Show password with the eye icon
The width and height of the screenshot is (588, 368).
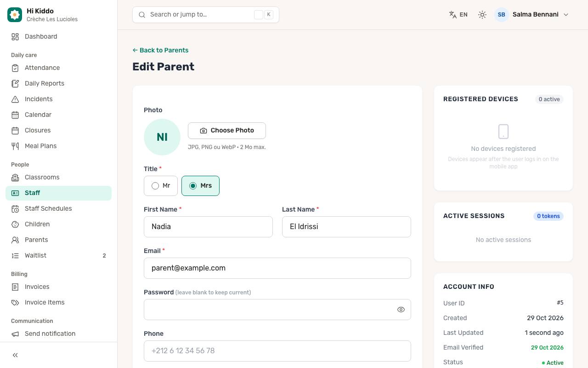pyautogui.click(x=401, y=310)
